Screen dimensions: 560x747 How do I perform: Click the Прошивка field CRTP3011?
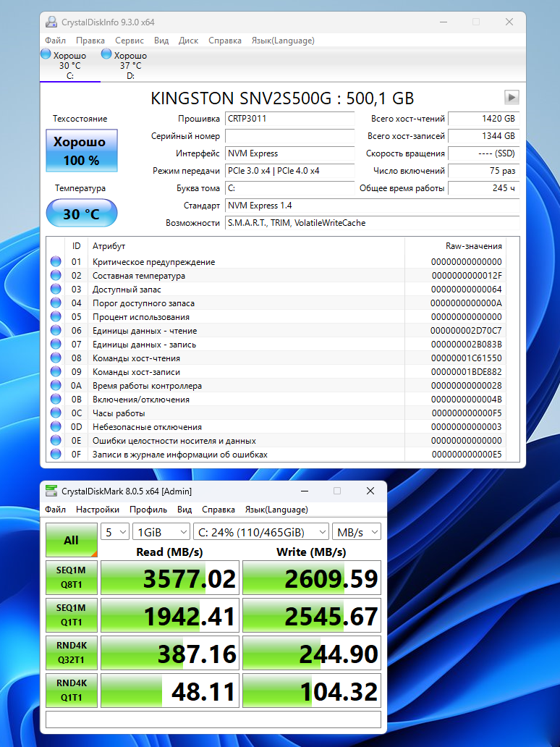tap(289, 119)
